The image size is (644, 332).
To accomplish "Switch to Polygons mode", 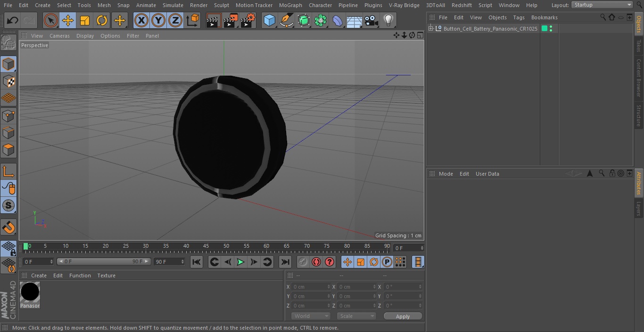I will tap(8, 150).
